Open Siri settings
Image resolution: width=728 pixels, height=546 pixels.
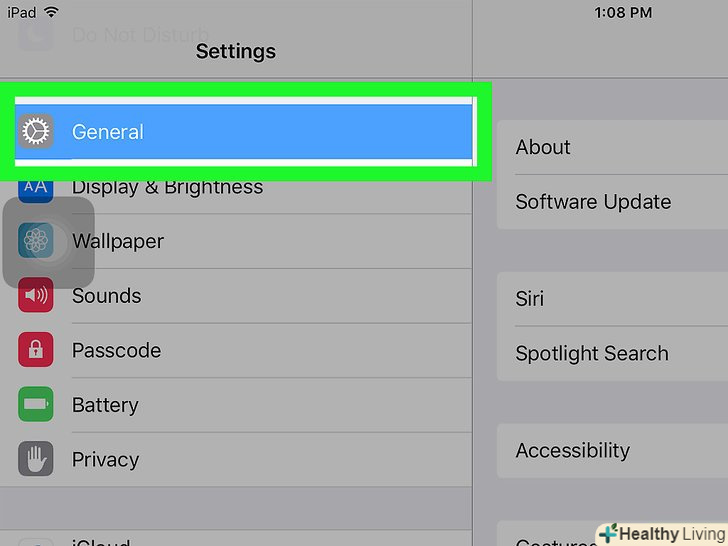click(530, 298)
